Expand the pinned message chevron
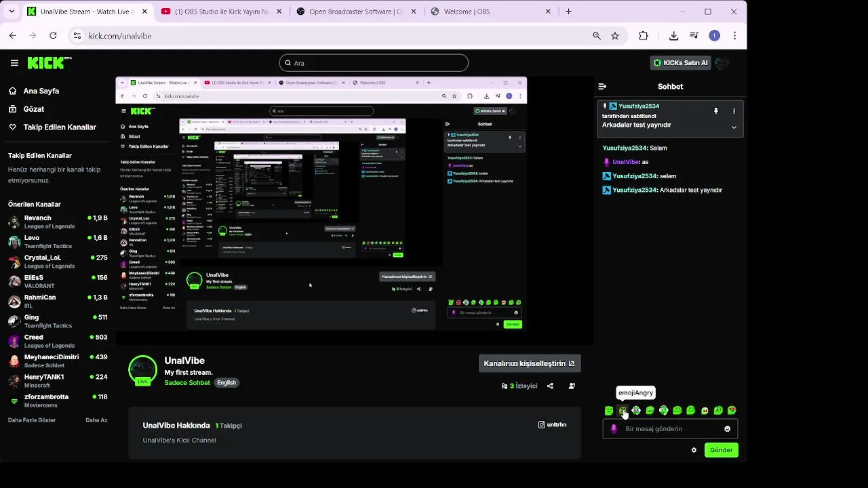The width and height of the screenshot is (868, 488). pyautogui.click(x=734, y=127)
